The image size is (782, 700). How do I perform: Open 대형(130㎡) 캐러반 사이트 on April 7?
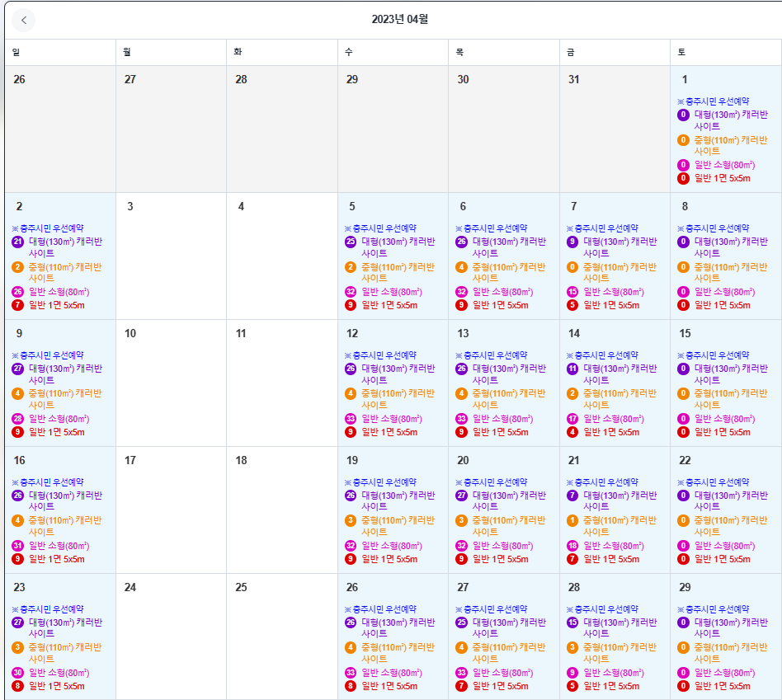620,247
